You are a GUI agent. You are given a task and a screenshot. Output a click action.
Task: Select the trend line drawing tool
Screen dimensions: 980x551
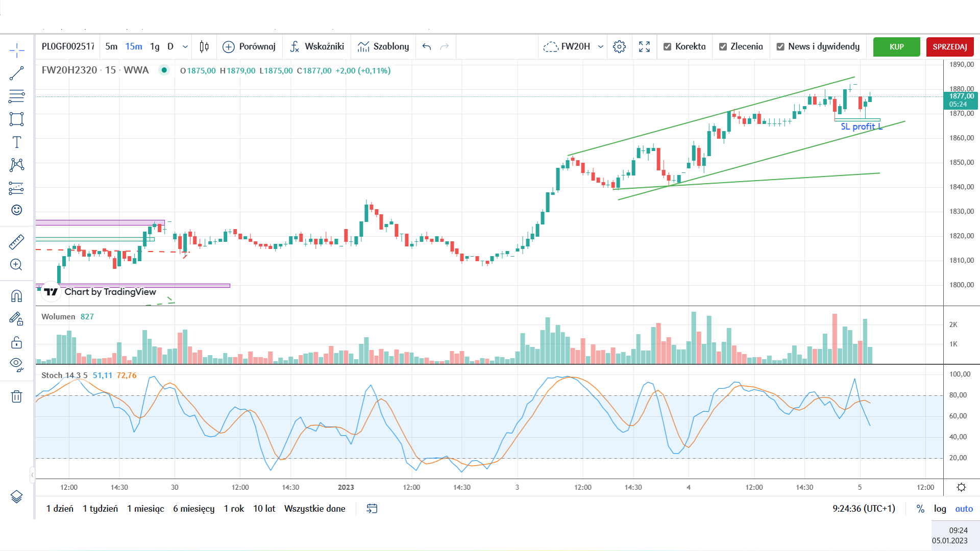pos(16,73)
